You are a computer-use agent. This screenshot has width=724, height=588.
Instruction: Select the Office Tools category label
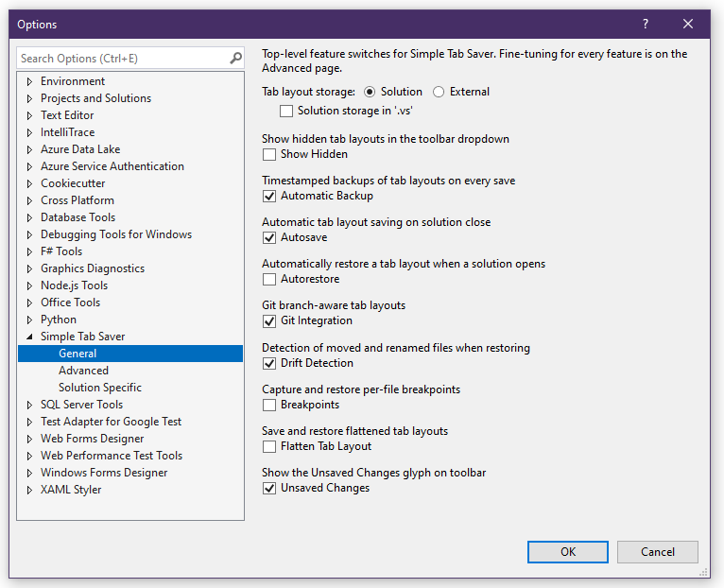[x=70, y=303]
